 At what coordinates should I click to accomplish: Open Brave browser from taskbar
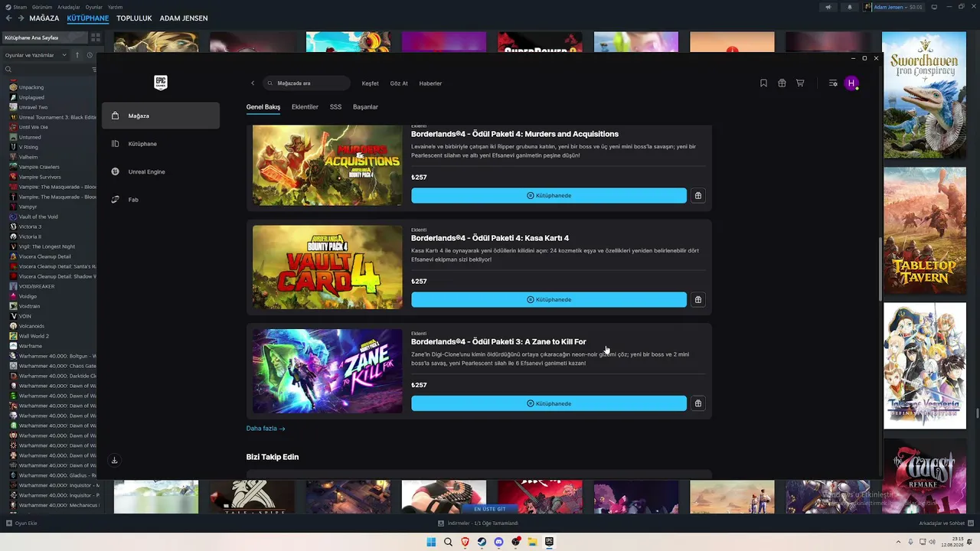pos(465,542)
